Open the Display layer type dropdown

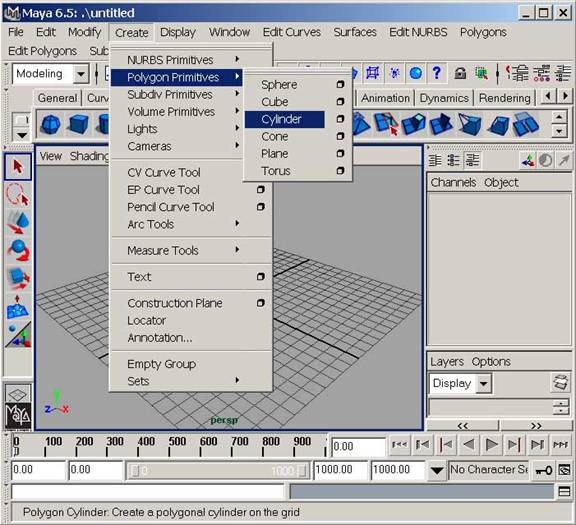point(484,384)
